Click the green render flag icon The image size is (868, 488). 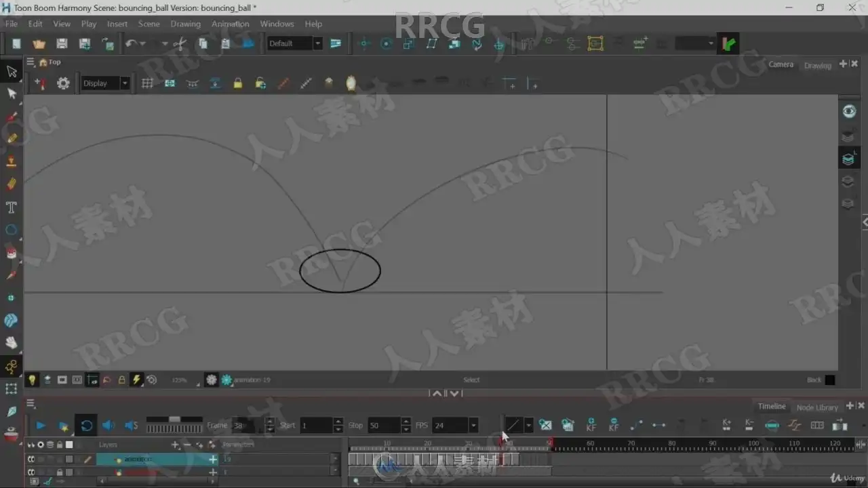[x=729, y=43]
